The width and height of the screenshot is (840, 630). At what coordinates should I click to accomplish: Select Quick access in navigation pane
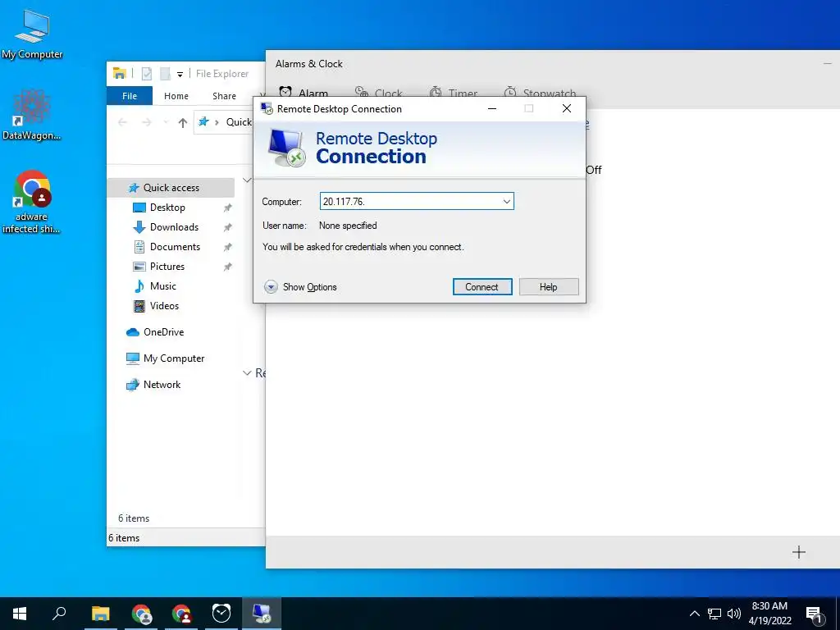click(171, 188)
